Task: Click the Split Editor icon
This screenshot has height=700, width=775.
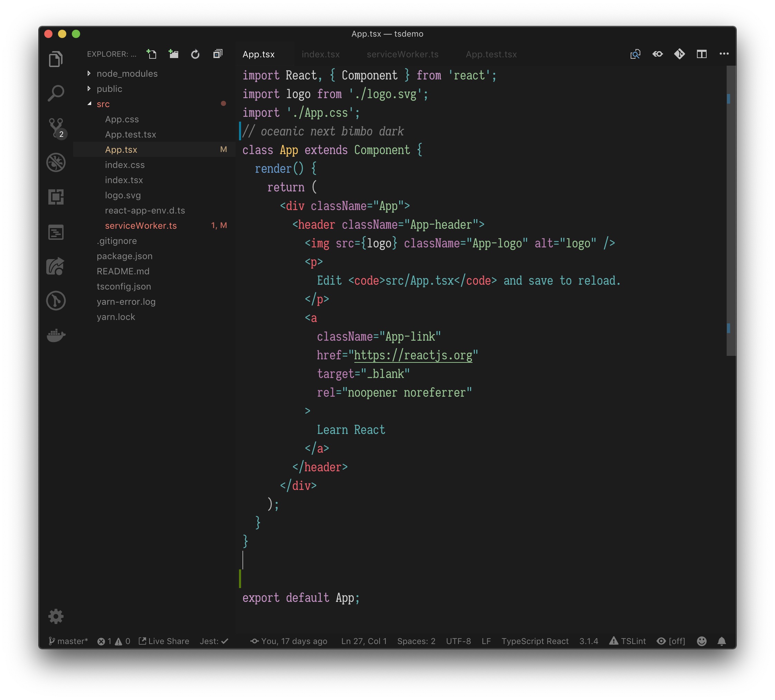Action: (x=701, y=54)
